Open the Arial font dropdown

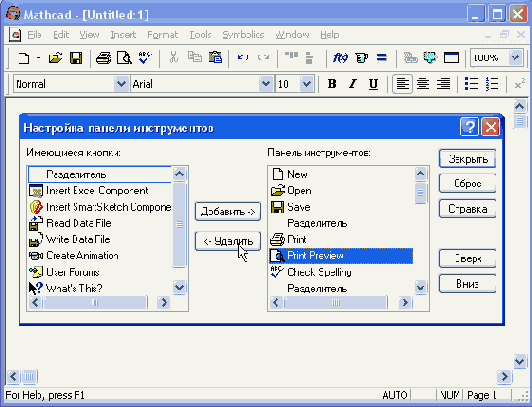(x=266, y=84)
